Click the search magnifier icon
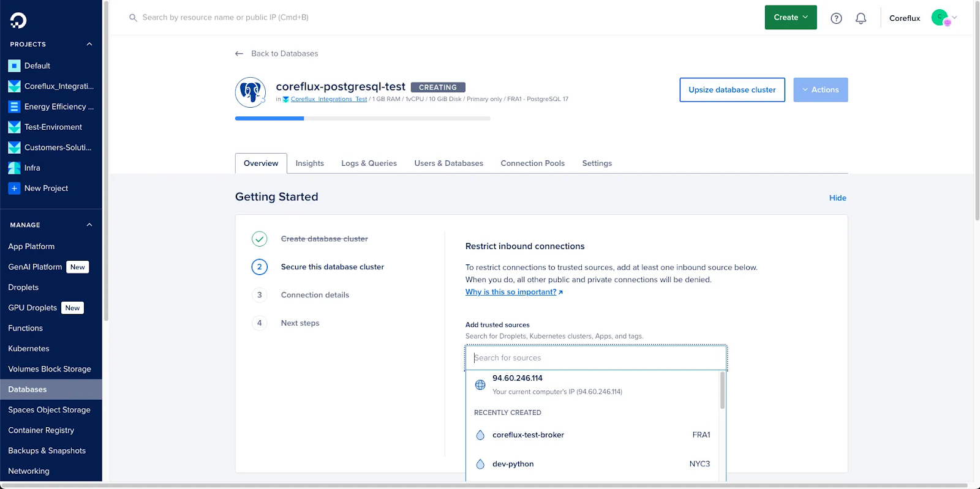Screen dimensions: 980x489 [x=133, y=18]
